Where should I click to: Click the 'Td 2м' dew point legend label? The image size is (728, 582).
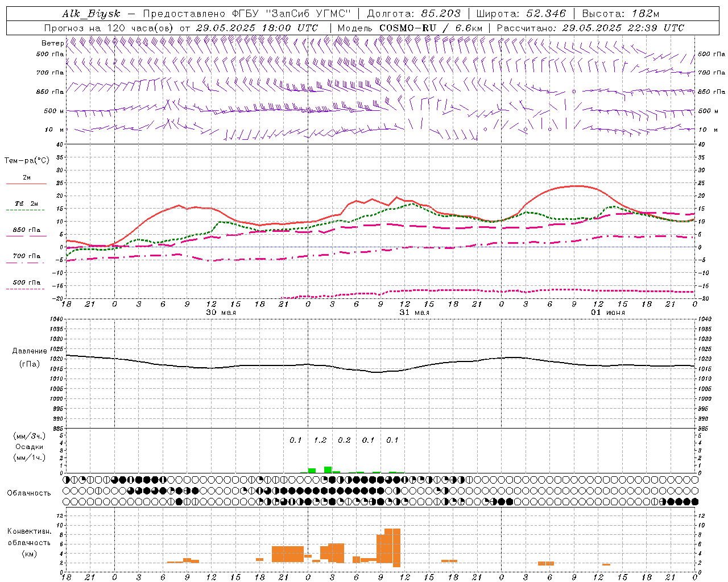coord(27,203)
